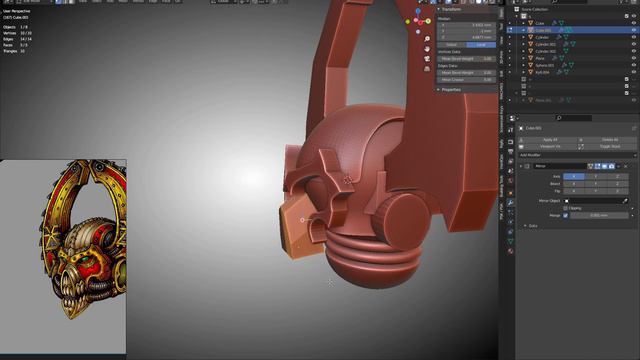Toggle Mirror modifier edit mode icon
Viewport: 640px width, 360px height.
(598, 166)
